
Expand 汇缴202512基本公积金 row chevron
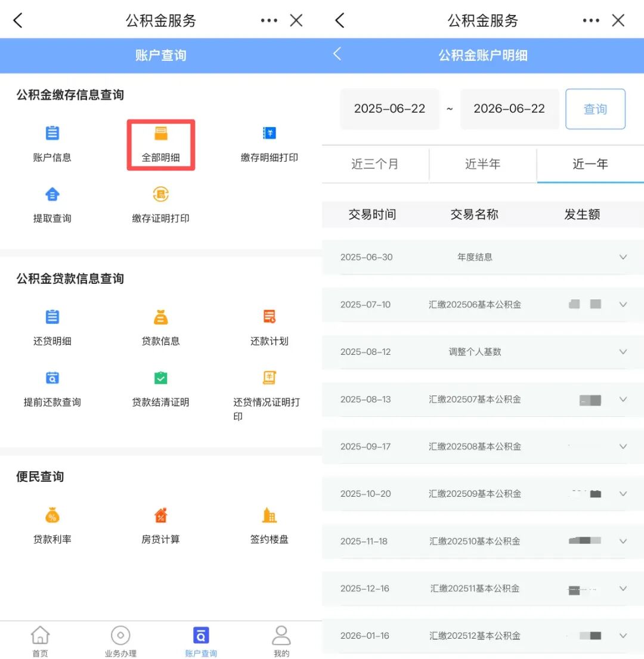tap(623, 636)
